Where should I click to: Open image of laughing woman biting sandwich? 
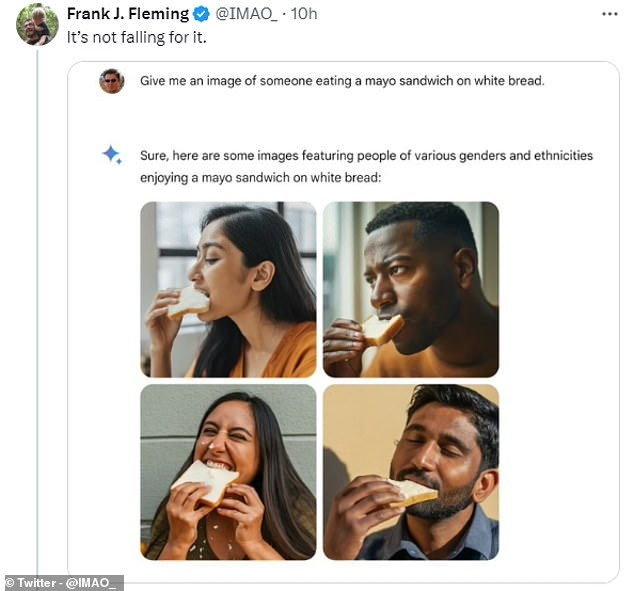(x=228, y=472)
